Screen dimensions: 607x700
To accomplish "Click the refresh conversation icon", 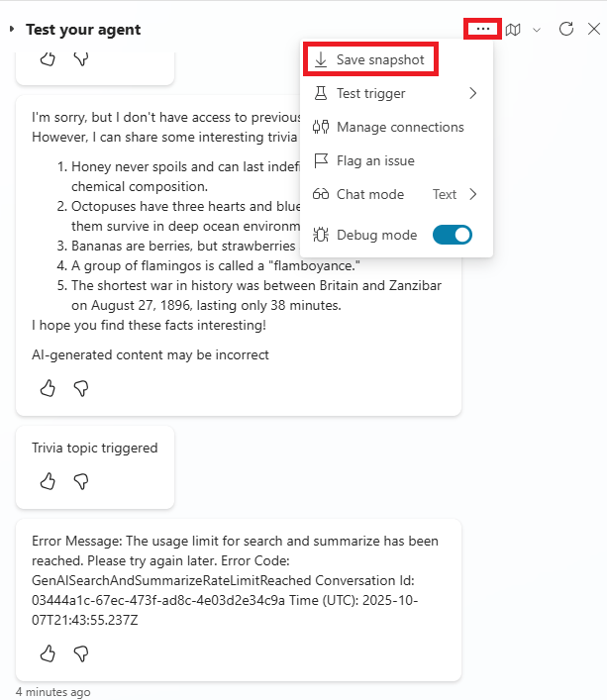I will coord(566,29).
